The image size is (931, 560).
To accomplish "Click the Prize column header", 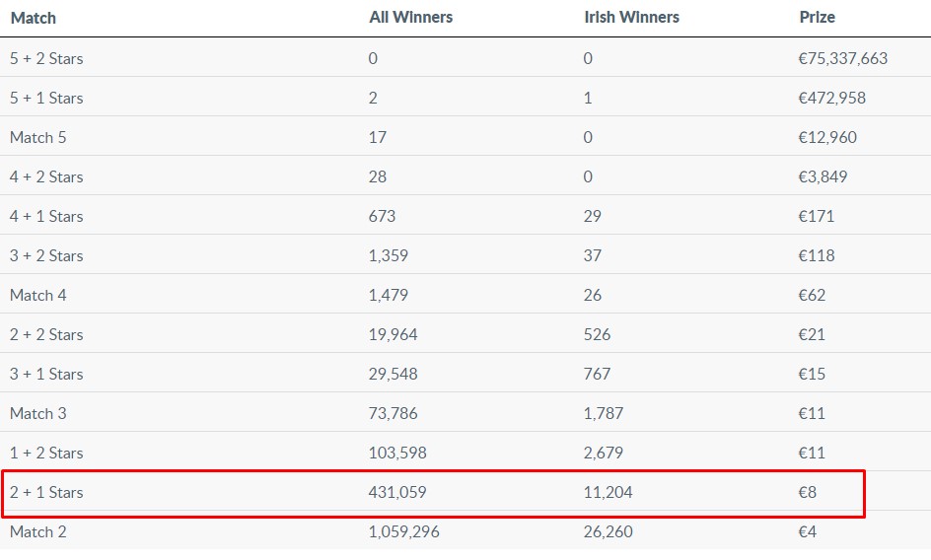I will 817,18.
